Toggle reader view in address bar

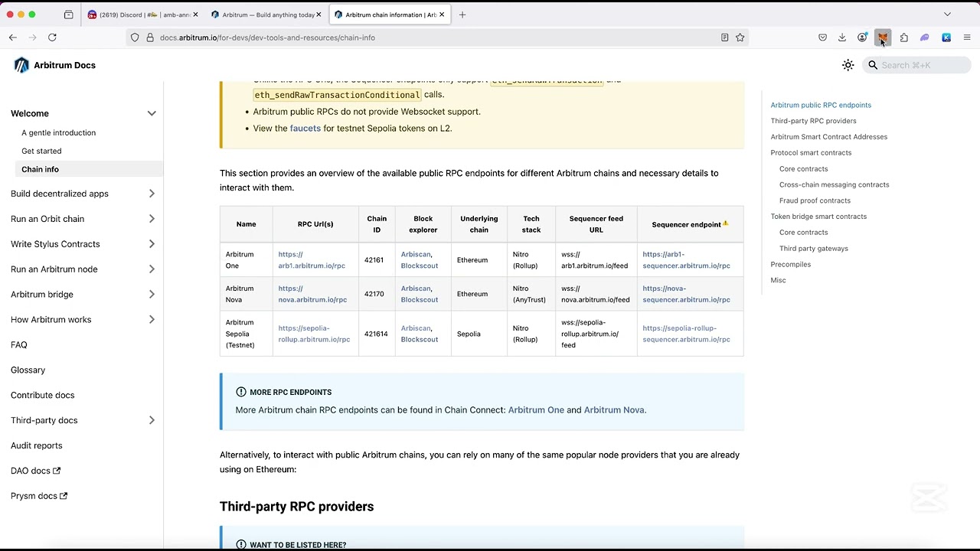click(724, 37)
